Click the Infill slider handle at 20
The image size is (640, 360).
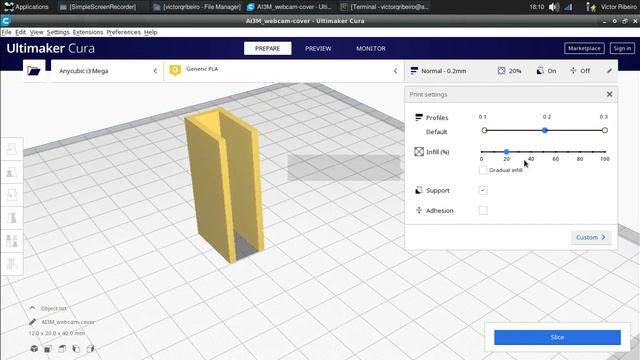pos(506,152)
